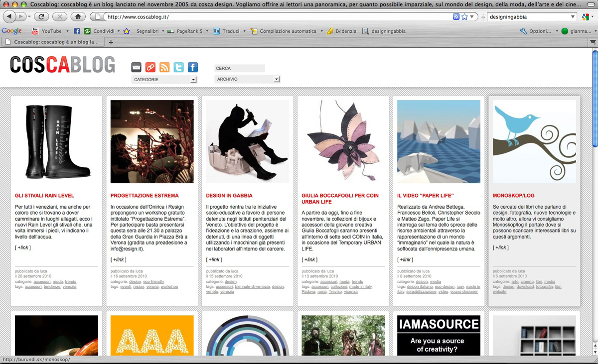The height and width of the screenshot is (364, 598).
Task: Select the Coscablog browser tab
Action: click(x=52, y=42)
